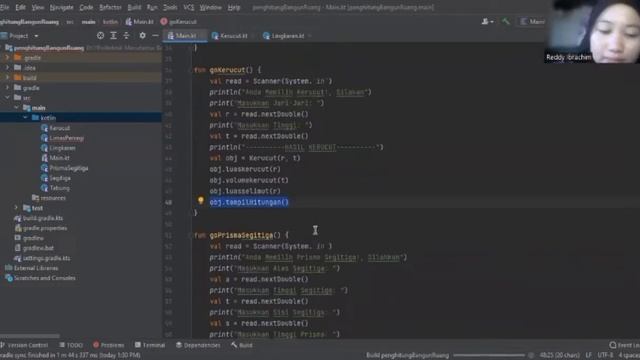Click the LF line separator indicator

(x=589, y=356)
